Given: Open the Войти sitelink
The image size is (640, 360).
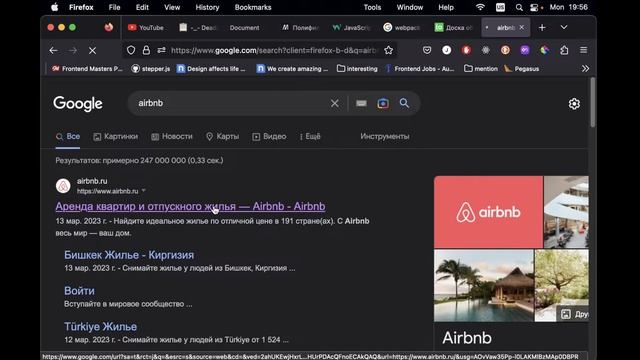Looking at the screenshot, I should [79, 291].
